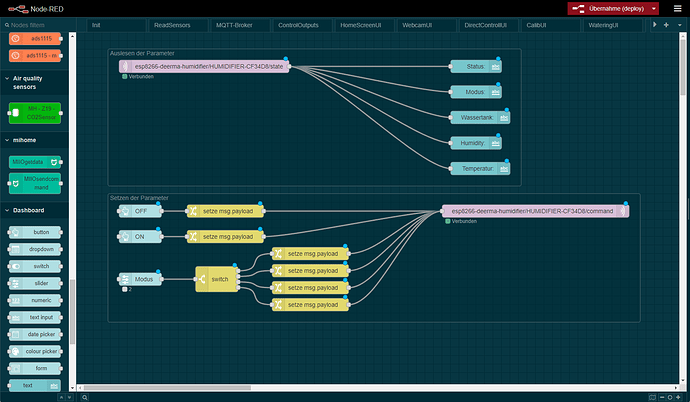Select the switch dashboard node in palette
Image resolution: width=690 pixels, height=402 pixels.
click(x=35, y=266)
